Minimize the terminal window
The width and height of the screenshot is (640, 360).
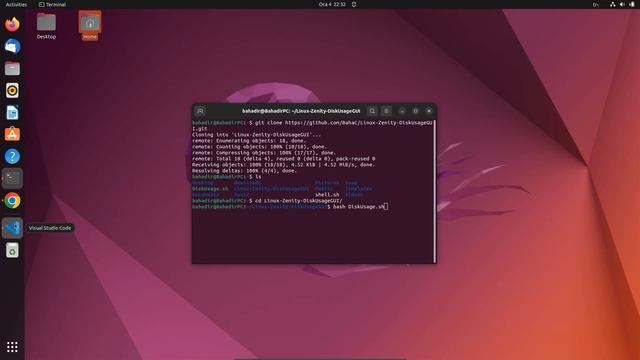pos(402,111)
